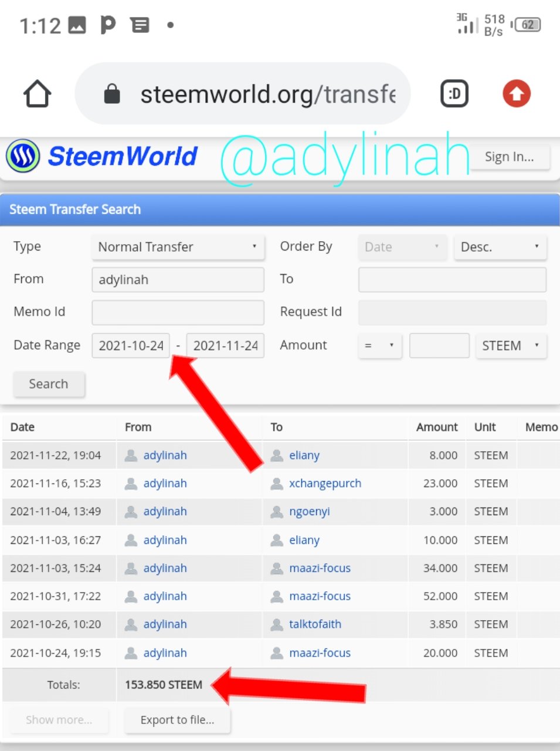560x751 pixels.
Task: Click the Amount column header
Action: point(437,427)
